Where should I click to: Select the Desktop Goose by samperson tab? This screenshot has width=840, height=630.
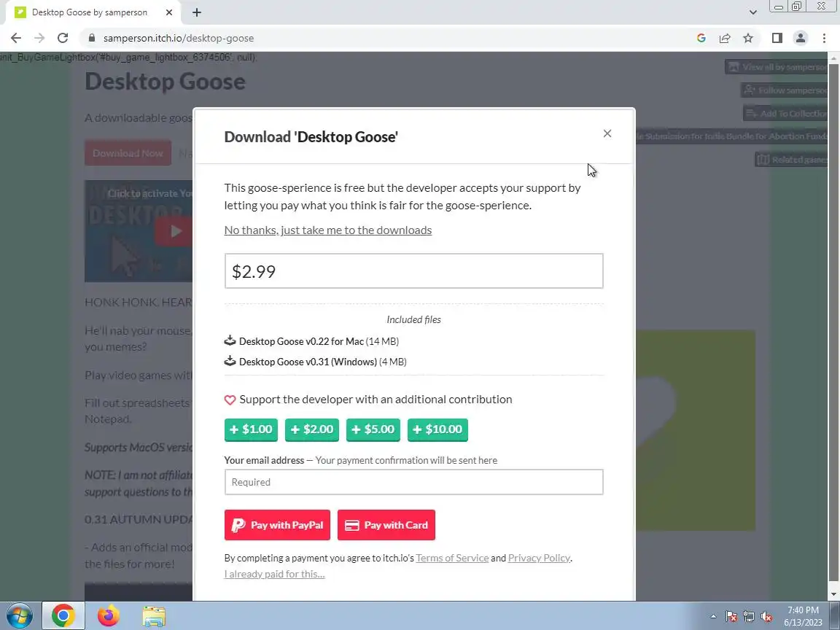[x=90, y=12]
